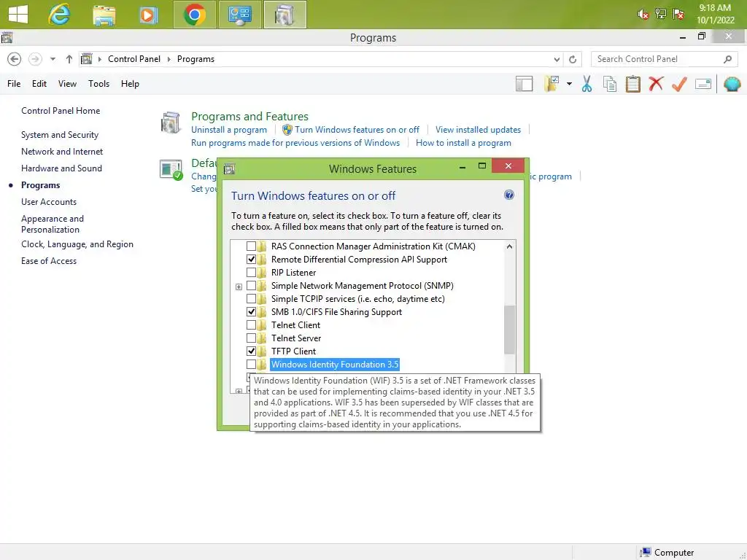This screenshot has width=747, height=560.
Task: Click the Rename toolbar icon
Action: pos(703,84)
